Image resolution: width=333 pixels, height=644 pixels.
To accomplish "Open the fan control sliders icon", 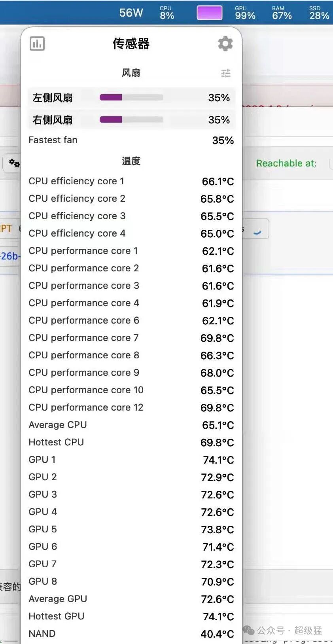I will (226, 73).
